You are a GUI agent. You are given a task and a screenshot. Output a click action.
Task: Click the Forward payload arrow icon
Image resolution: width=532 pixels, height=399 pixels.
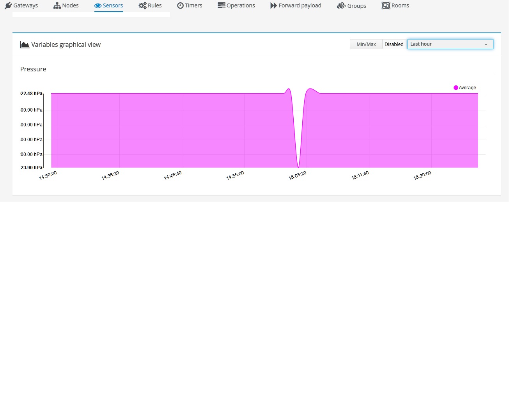tap(273, 5)
